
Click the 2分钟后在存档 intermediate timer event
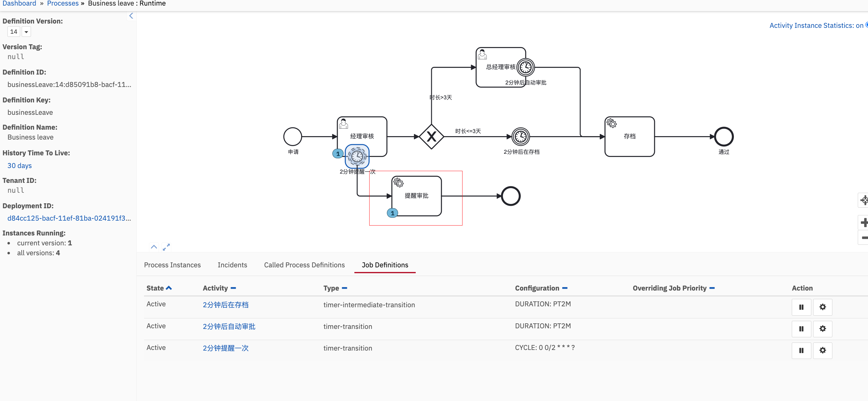(x=521, y=137)
